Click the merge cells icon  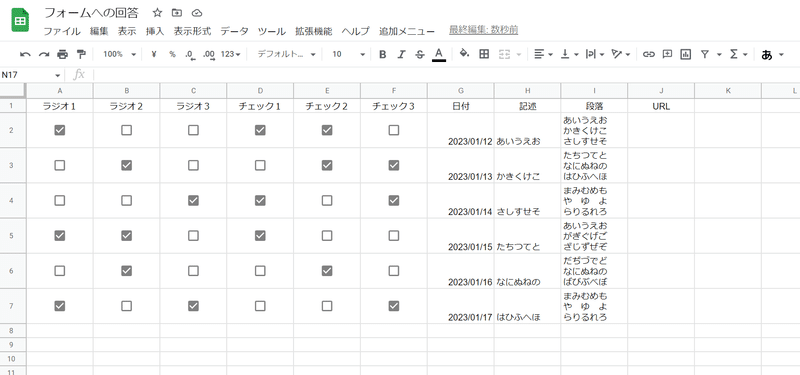pyautogui.click(x=504, y=54)
